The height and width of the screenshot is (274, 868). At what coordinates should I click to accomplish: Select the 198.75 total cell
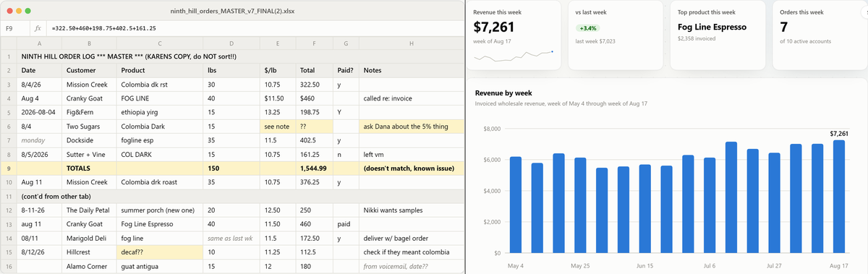point(315,112)
